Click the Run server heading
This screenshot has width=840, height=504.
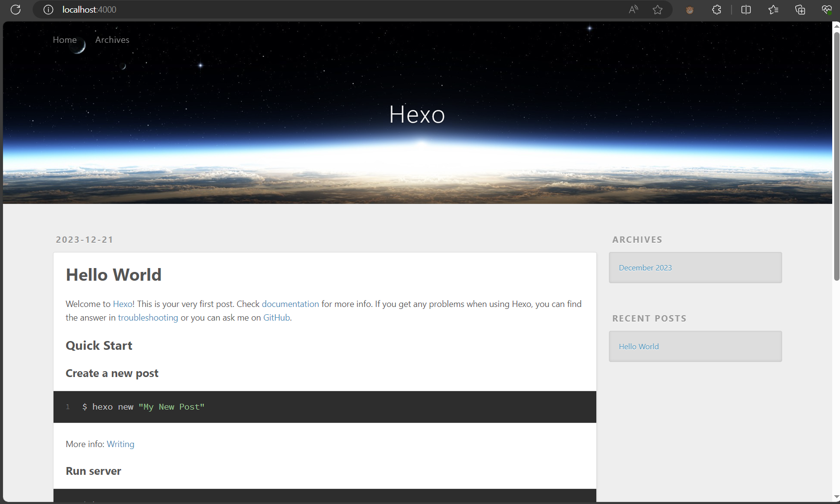(93, 471)
